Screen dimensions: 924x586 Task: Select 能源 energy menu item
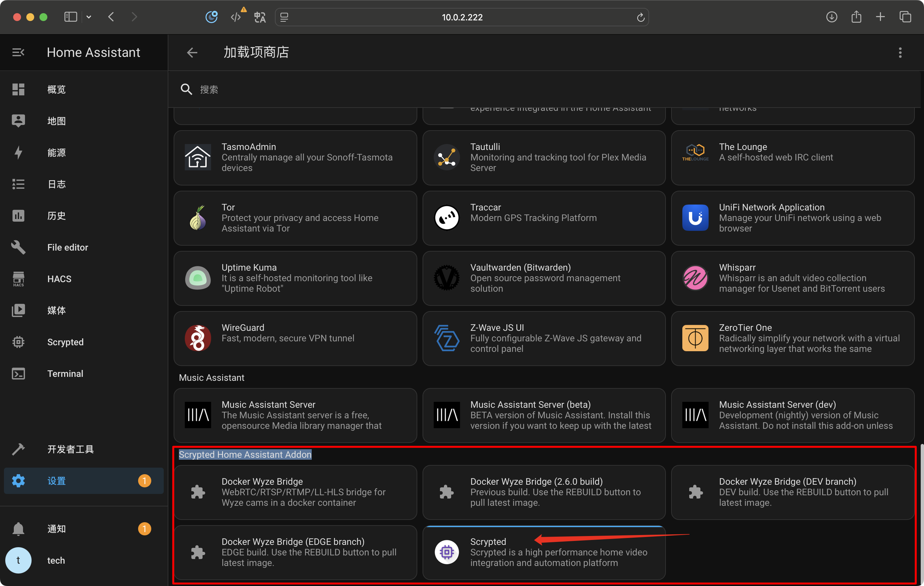click(84, 152)
